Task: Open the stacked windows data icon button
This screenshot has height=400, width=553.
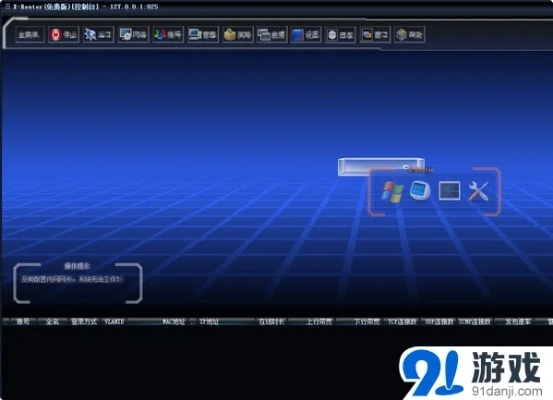Action: [x=272, y=35]
